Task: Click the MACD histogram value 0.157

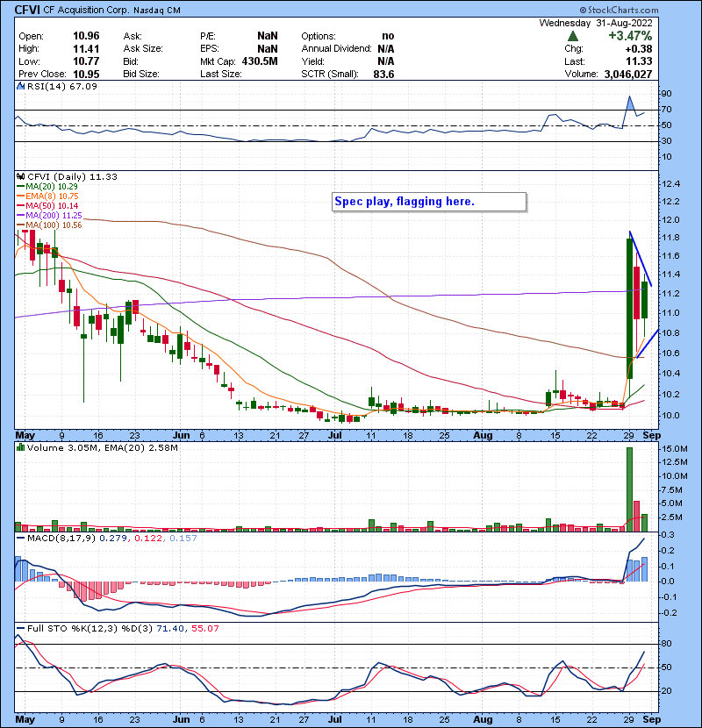Action: pos(183,539)
